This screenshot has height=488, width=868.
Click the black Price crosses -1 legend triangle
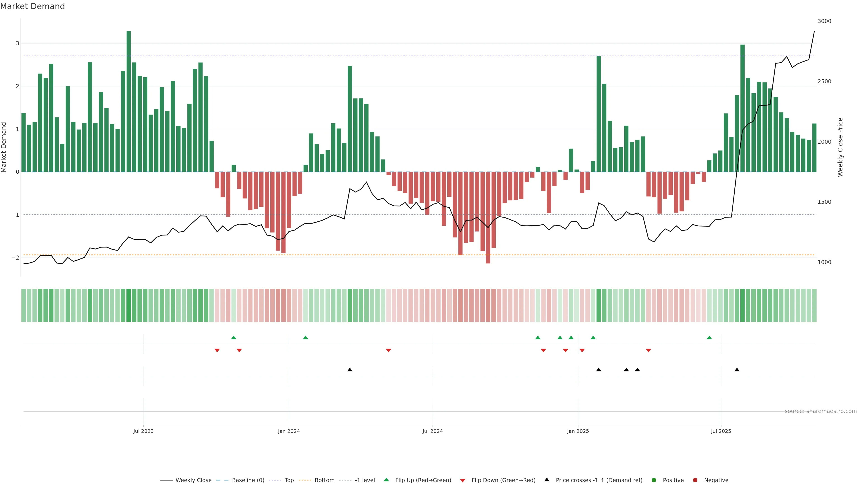coord(547,480)
